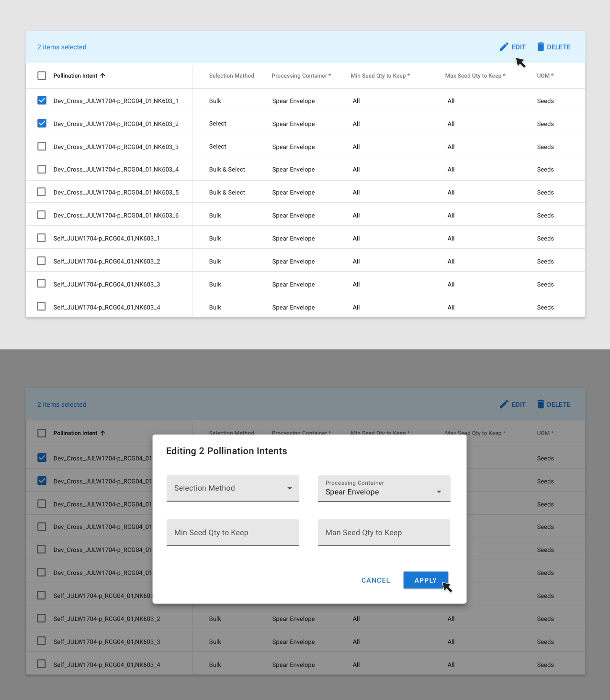The width and height of the screenshot is (610, 700).
Task: Click 'Select' cell in Dev_Cross NK603_3 row, upper table
Action: click(217, 147)
